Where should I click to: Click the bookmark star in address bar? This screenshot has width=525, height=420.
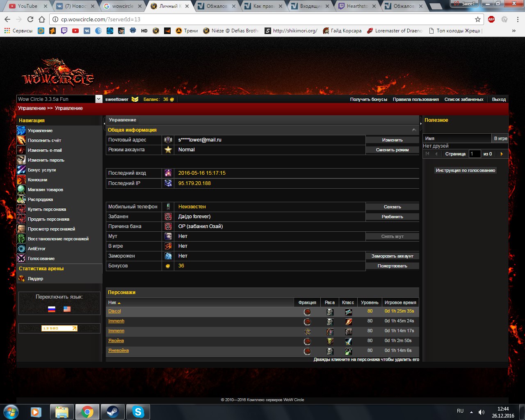click(x=478, y=19)
